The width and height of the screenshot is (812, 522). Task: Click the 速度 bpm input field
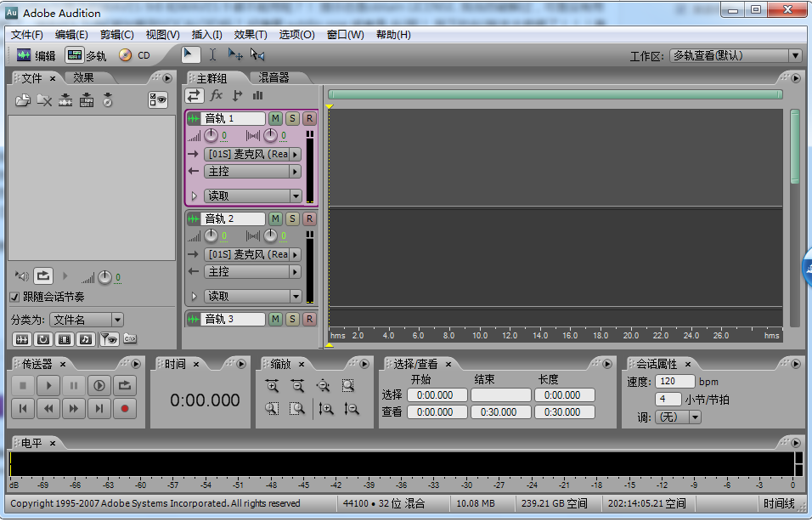[x=674, y=382]
